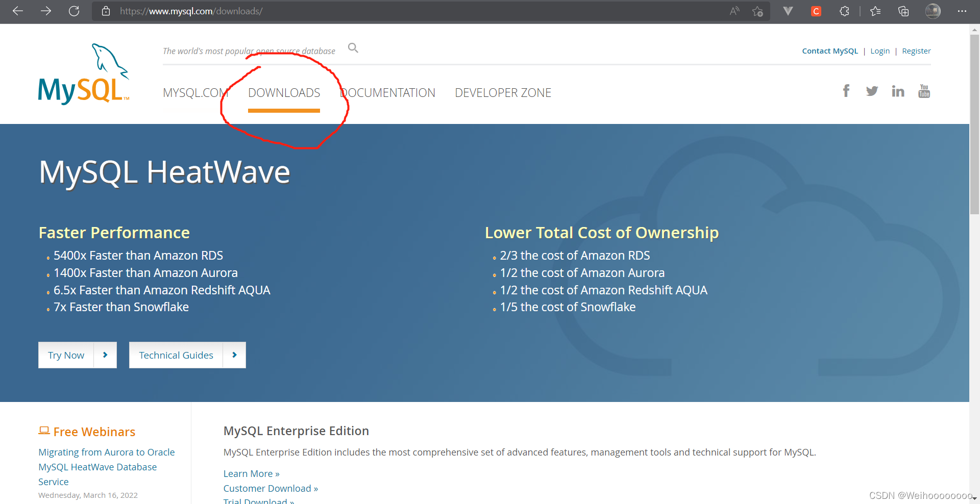This screenshot has width=980, height=504.
Task: Open the Favorites list icon
Action: 875,11
